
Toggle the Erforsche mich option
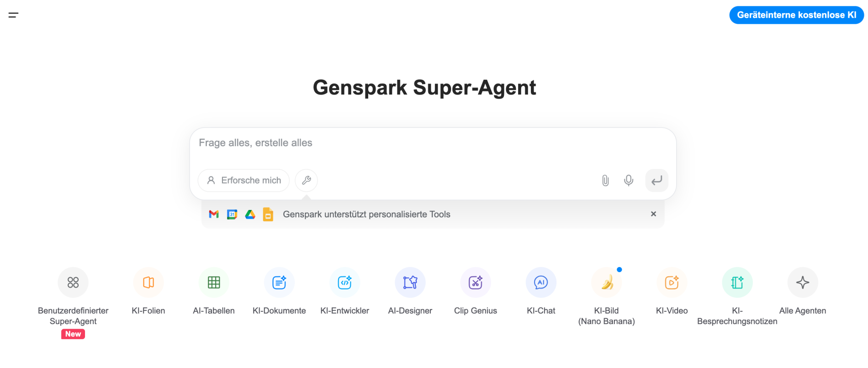tap(243, 180)
